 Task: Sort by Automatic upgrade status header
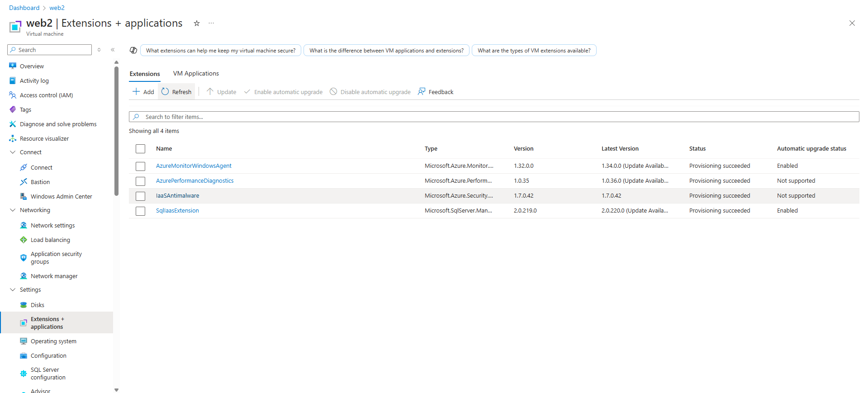pyautogui.click(x=811, y=149)
